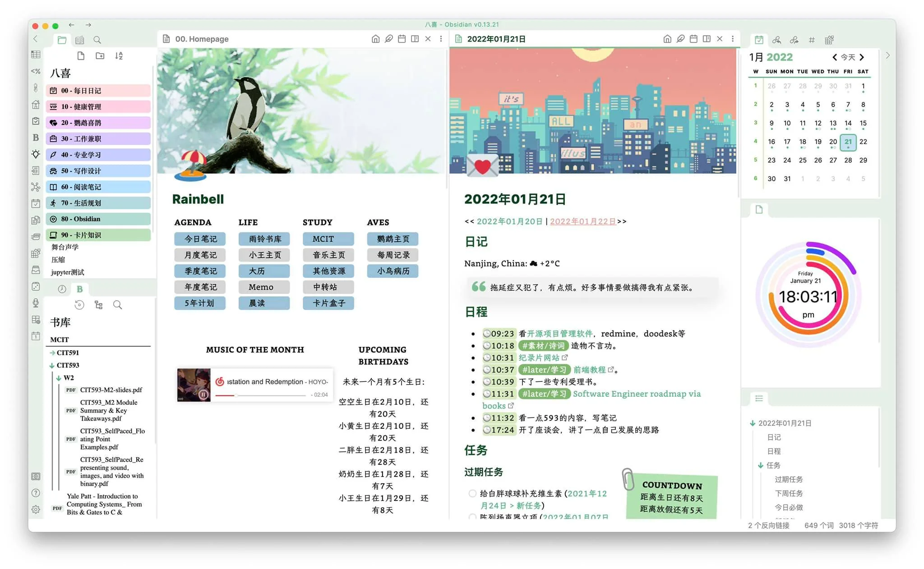924x569 pixels.
Task: Switch to the 00. Homepage pane tab
Action: (x=202, y=39)
